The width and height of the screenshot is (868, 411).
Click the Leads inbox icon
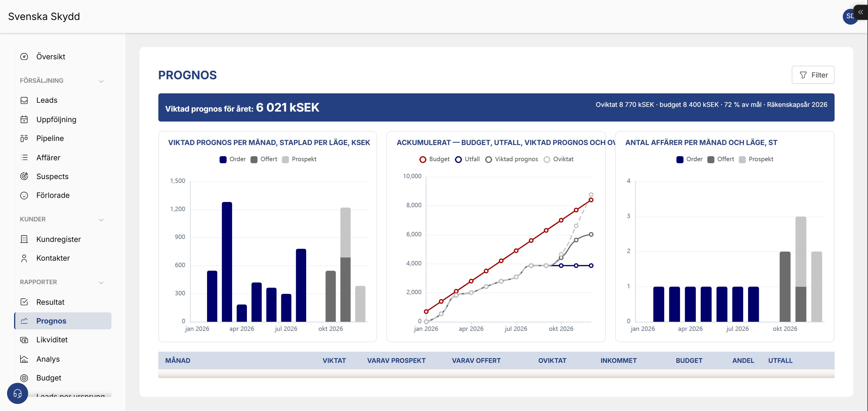point(24,100)
